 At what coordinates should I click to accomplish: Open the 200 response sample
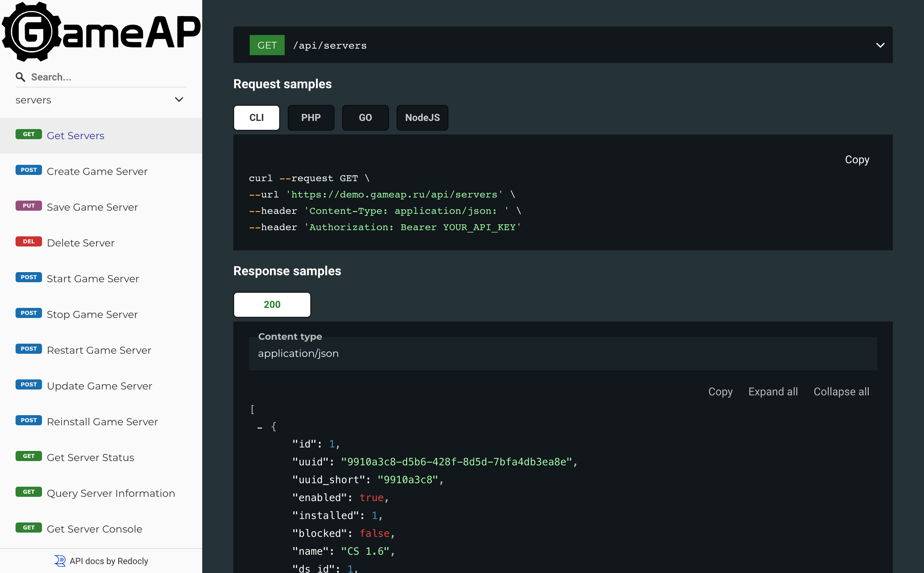[x=272, y=304]
